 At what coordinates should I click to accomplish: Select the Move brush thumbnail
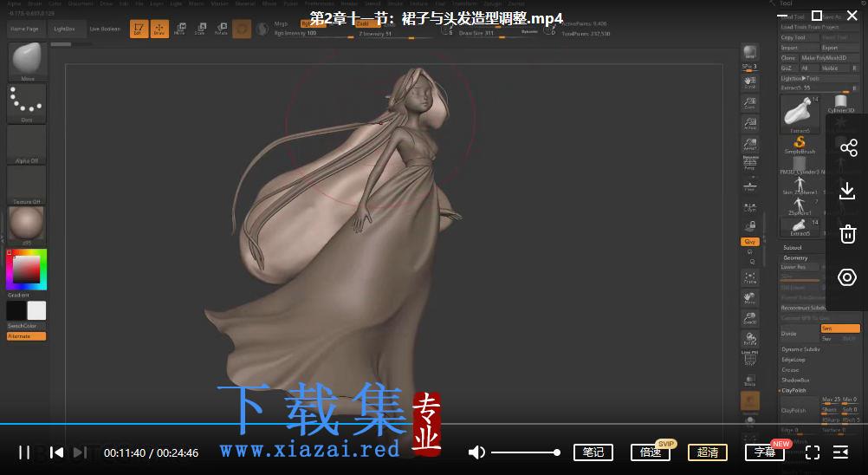click(x=27, y=62)
